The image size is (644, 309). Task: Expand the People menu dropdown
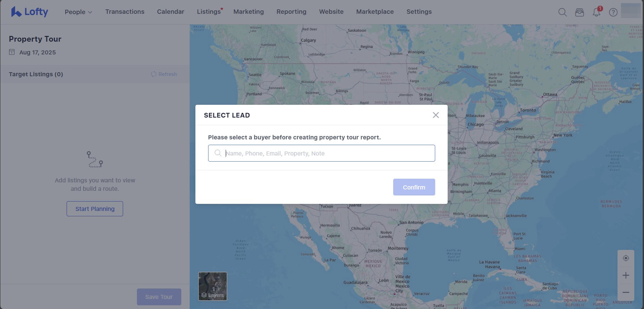pos(78,12)
